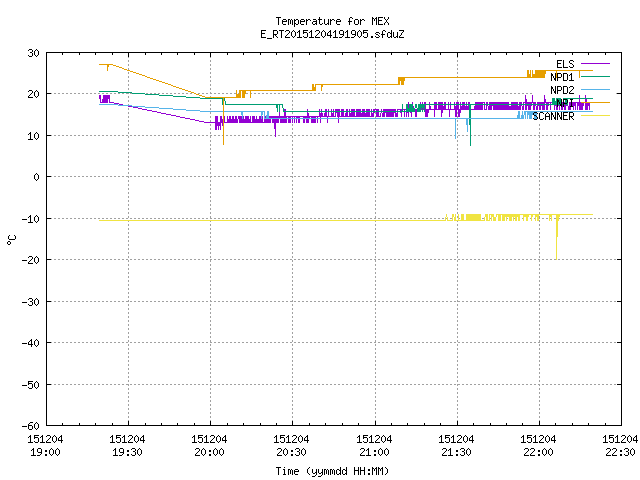
Task: Click the NPD1 legend label
Action: [x=562, y=77]
